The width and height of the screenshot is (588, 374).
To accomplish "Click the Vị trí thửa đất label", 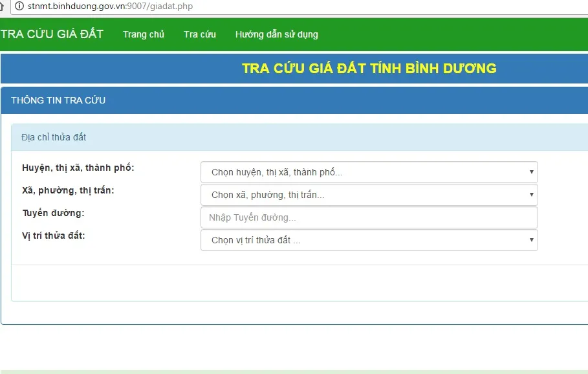I will pyautogui.click(x=54, y=236).
